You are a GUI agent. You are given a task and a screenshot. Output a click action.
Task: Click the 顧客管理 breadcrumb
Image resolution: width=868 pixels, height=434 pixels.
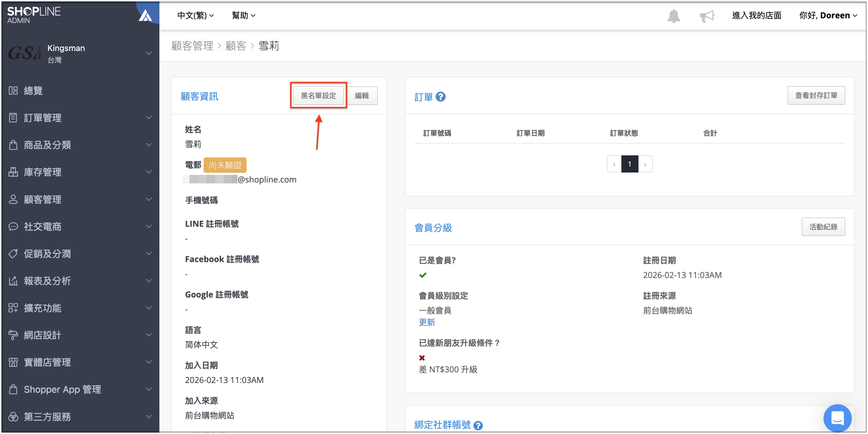coord(192,46)
